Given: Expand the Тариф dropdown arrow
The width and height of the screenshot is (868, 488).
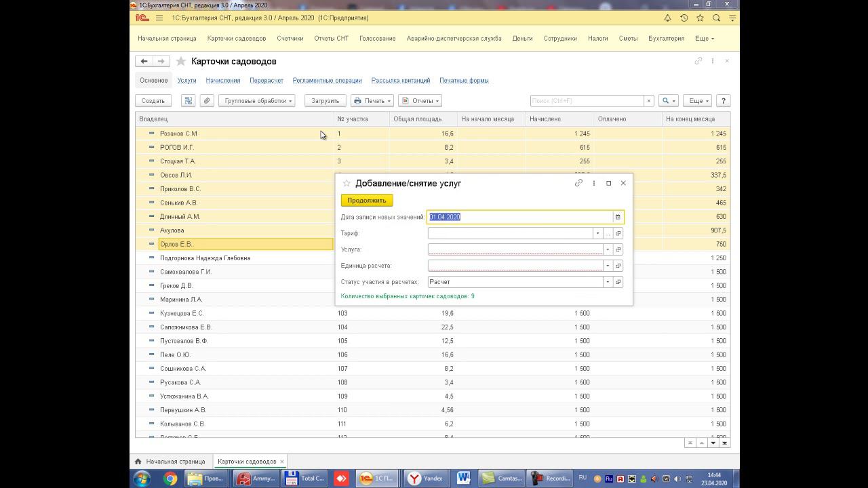Looking at the screenshot, I should tap(597, 233).
